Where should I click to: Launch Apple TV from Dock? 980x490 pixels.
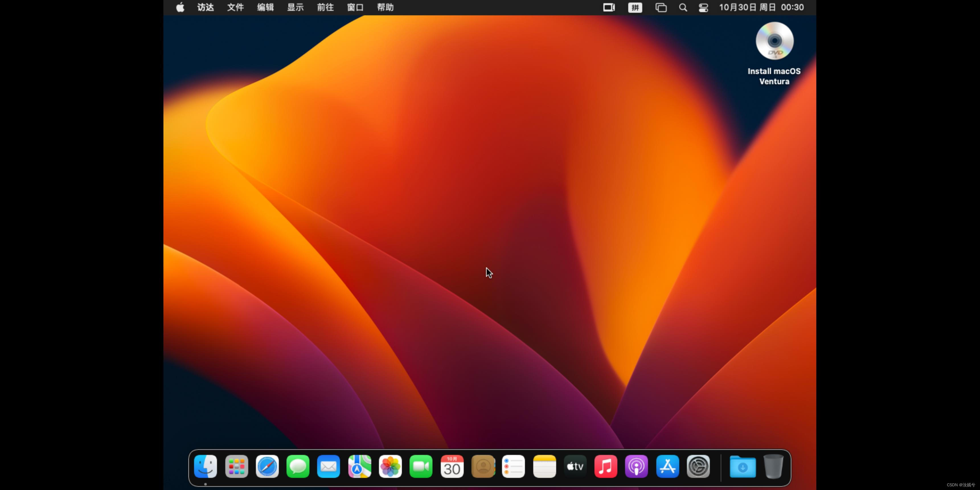click(x=575, y=466)
